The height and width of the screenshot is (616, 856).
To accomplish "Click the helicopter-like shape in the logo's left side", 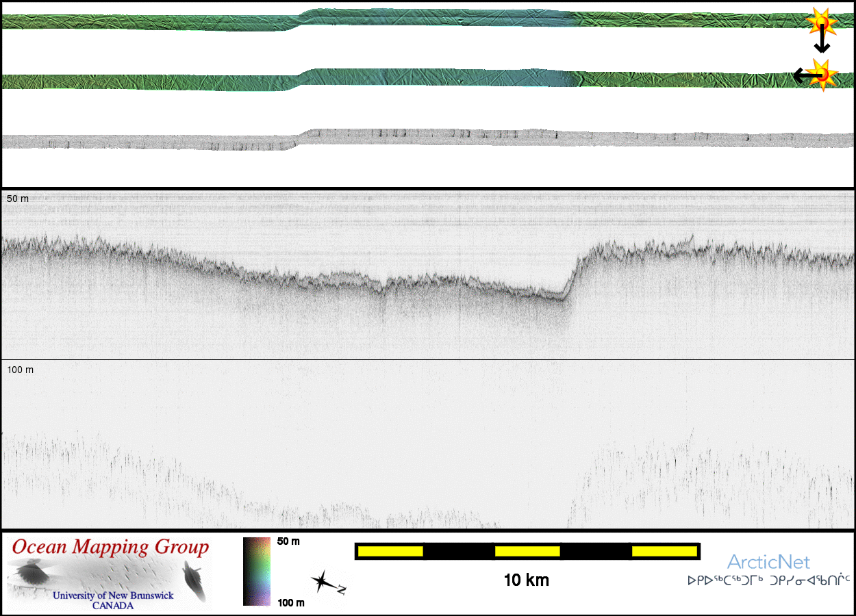I will pyautogui.click(x=32, y=572).
